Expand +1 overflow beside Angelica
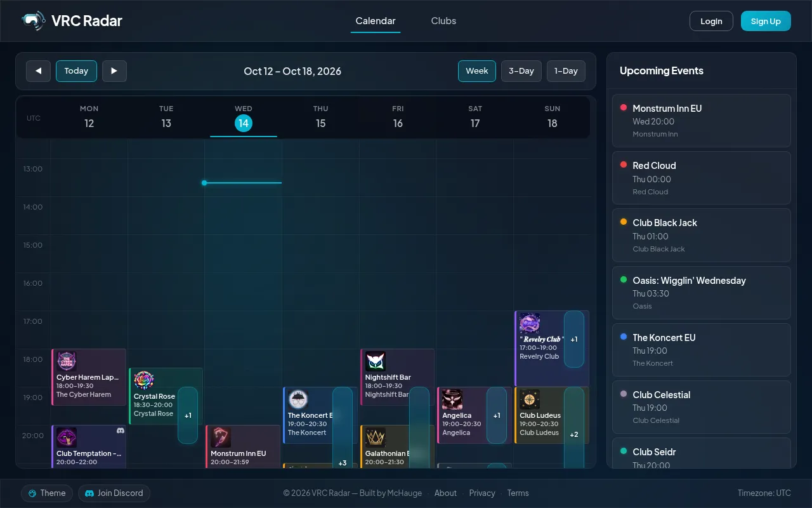This screenshot has height=508, width=812. pyautogui.click(x=497, y=415)
